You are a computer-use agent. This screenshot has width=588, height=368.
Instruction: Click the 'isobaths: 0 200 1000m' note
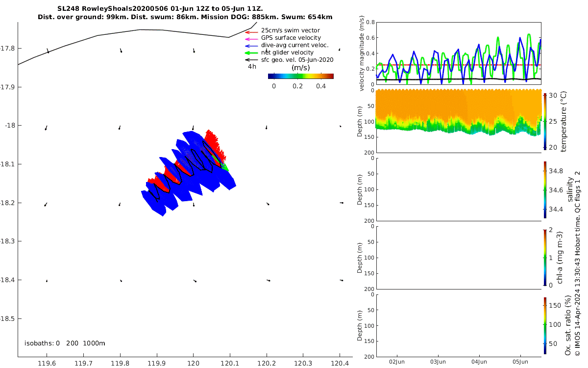(65, 343)
